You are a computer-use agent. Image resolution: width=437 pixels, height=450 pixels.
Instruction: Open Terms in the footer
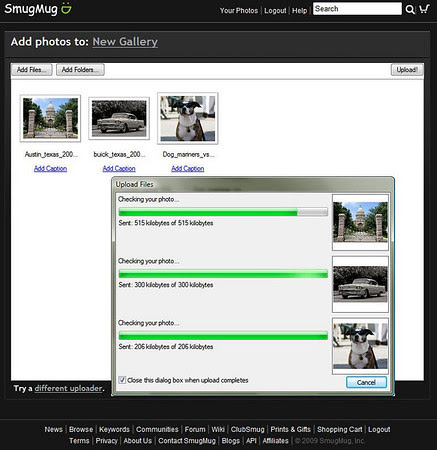click(79, 441)
